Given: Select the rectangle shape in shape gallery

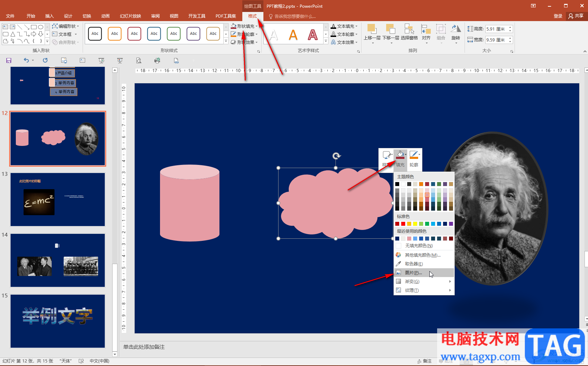Looking at the screenshot, I should (x=34, y=27).
